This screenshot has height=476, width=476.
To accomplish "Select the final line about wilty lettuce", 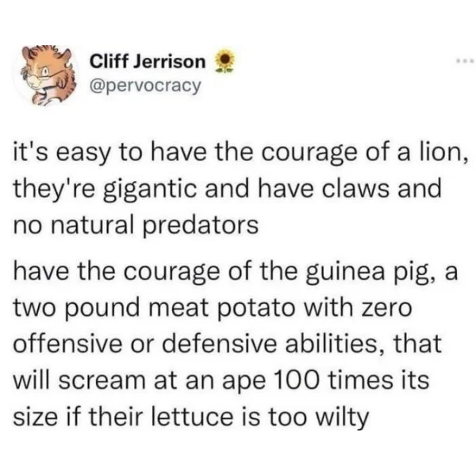I will click(191, 416).
